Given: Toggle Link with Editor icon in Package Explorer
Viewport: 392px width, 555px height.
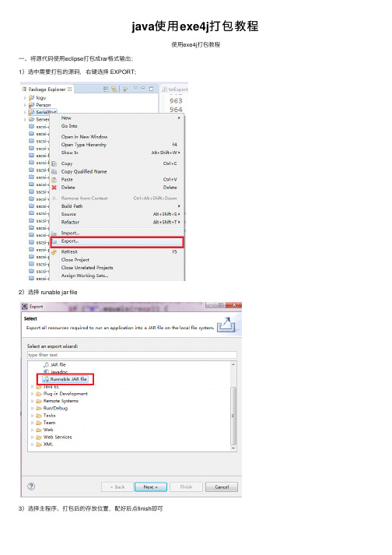Looking at the screenshot, I should (114, 90).
